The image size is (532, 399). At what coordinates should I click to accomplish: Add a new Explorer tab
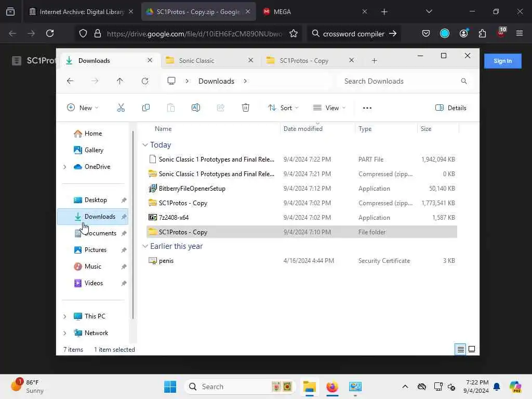(x=374, y=61)
